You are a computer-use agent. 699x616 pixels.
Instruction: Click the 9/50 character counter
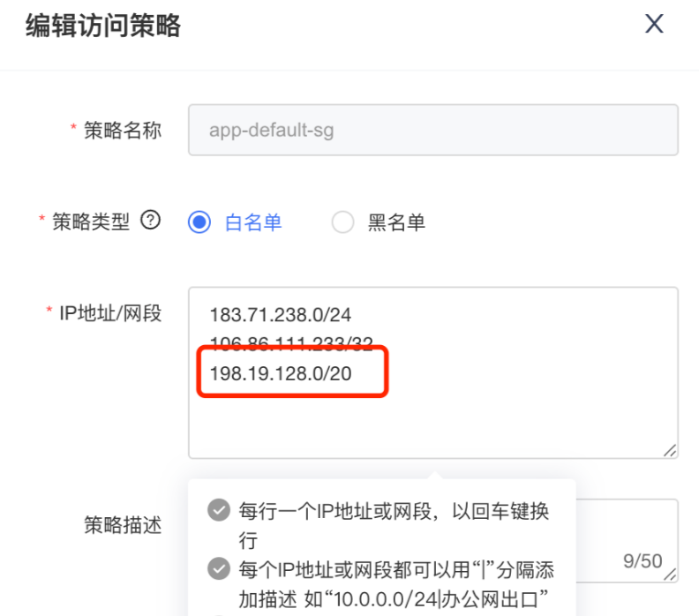click(x=643, y=561)
